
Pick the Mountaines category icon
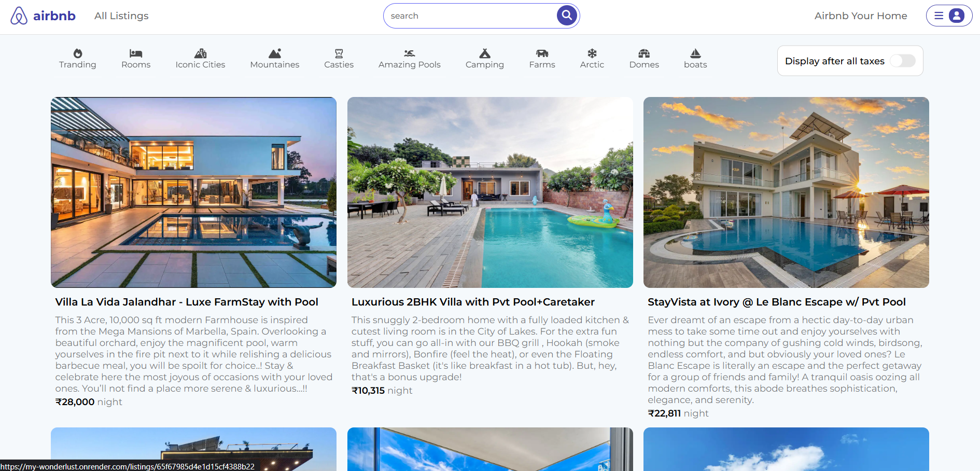point(275,53)
